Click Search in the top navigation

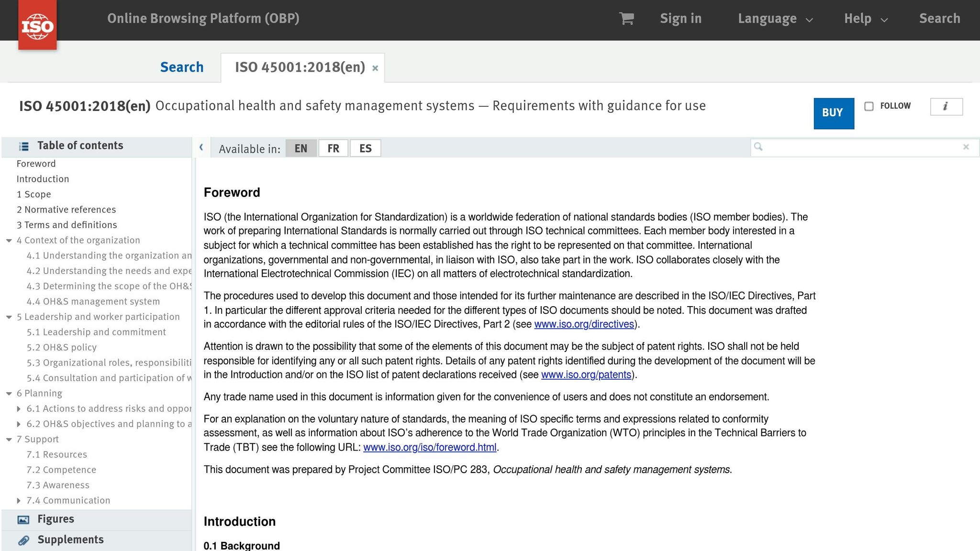click(x=939, y=19)
